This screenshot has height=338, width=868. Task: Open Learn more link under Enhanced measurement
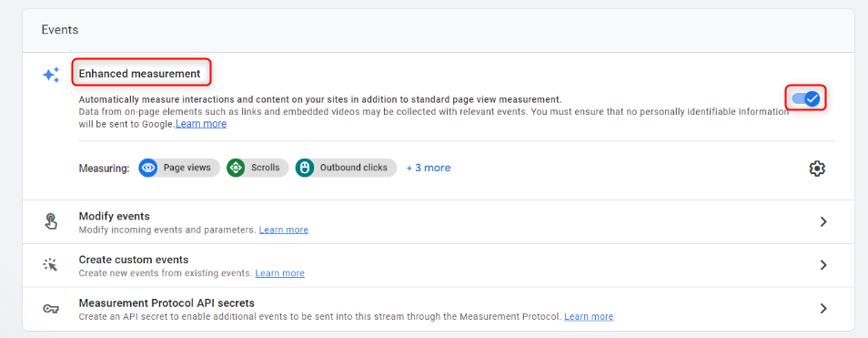click(x=201, y=124)
